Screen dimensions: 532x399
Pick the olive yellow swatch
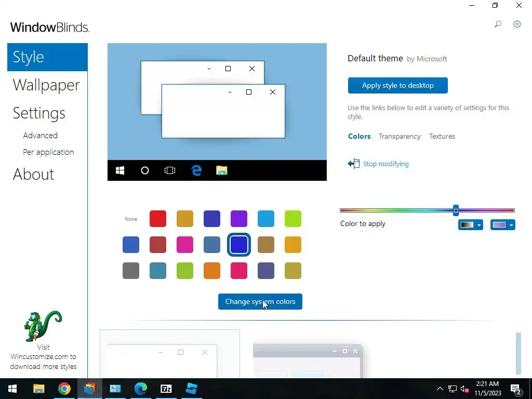coord(293,271)
